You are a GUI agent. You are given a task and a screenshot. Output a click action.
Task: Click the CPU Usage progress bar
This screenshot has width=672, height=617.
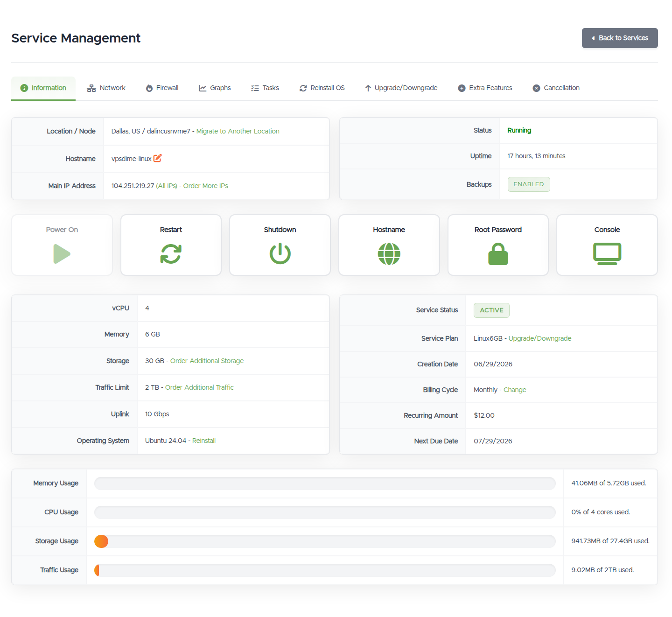click(325, 512)
